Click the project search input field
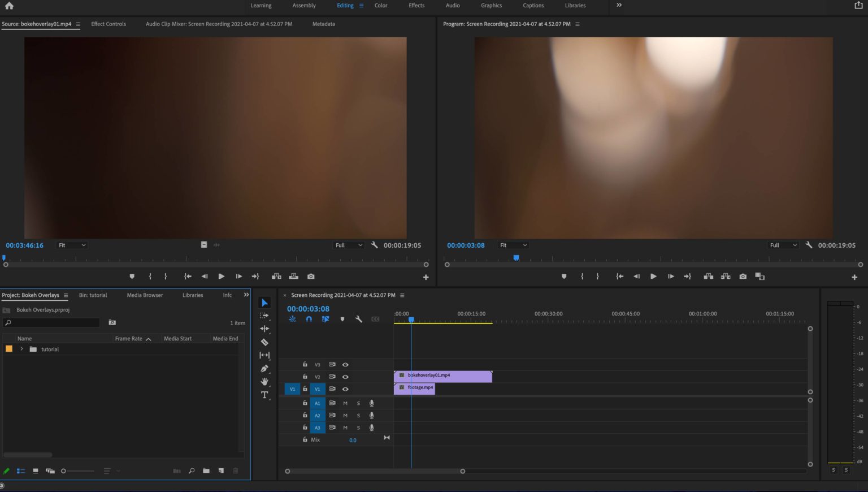 pos(54,323)
